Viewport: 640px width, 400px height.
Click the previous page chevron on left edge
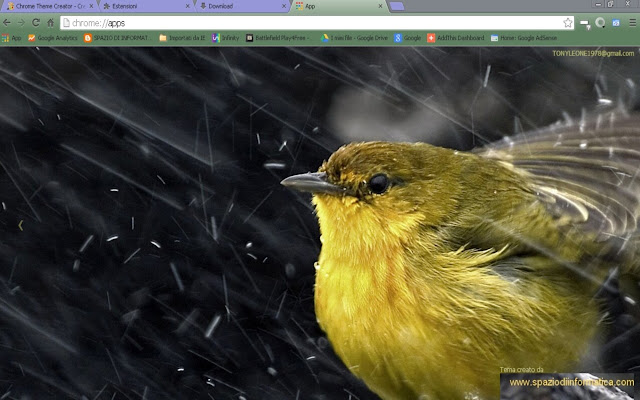tap(20, 225)
